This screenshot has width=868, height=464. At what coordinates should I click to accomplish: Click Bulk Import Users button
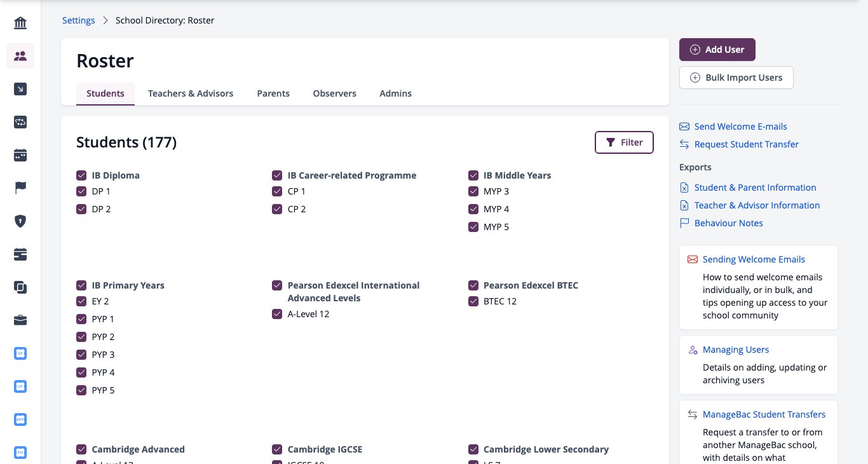pos(736,78)
